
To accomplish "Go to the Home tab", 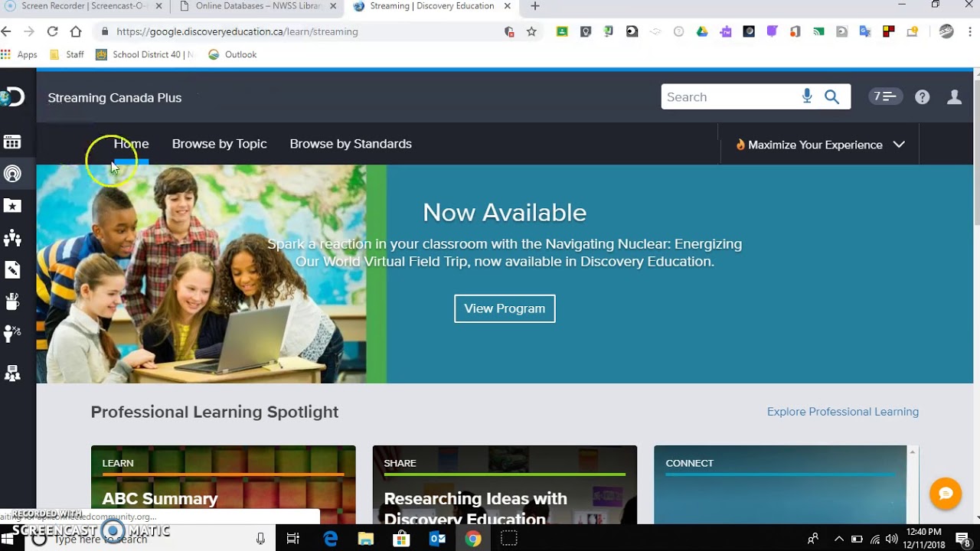I will tap(131, 144).
